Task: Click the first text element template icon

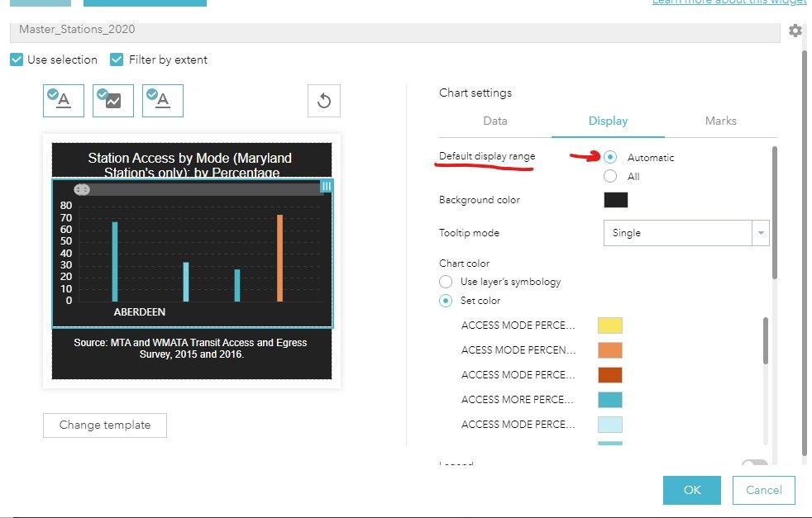Action: [63, 101]
